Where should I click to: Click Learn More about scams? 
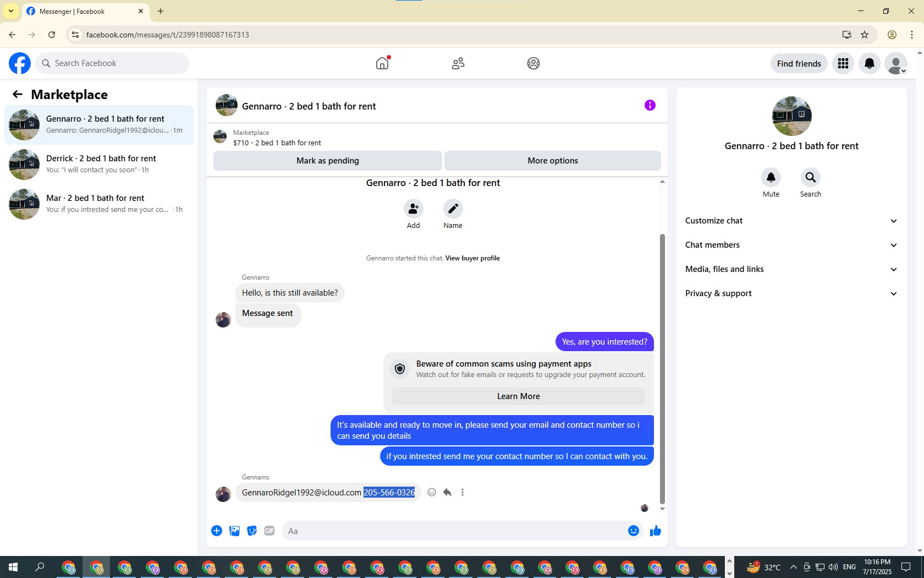click(x=519, y=396)
